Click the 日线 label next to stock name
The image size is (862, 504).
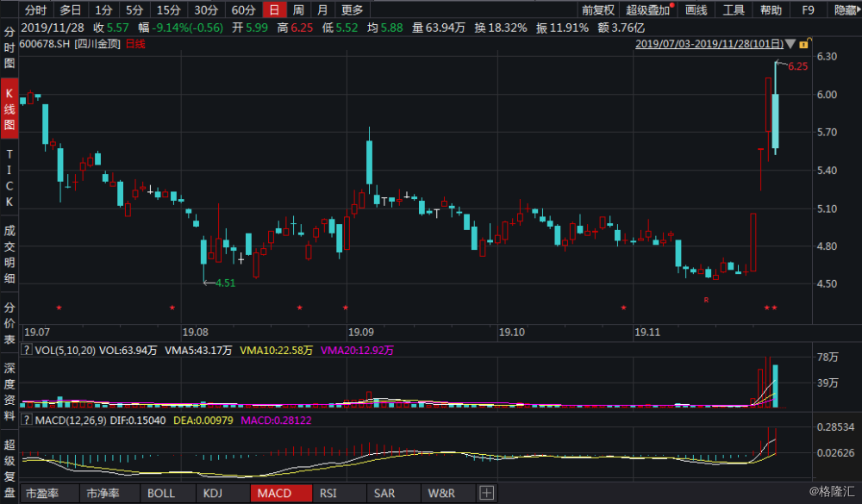pos(135,44)
